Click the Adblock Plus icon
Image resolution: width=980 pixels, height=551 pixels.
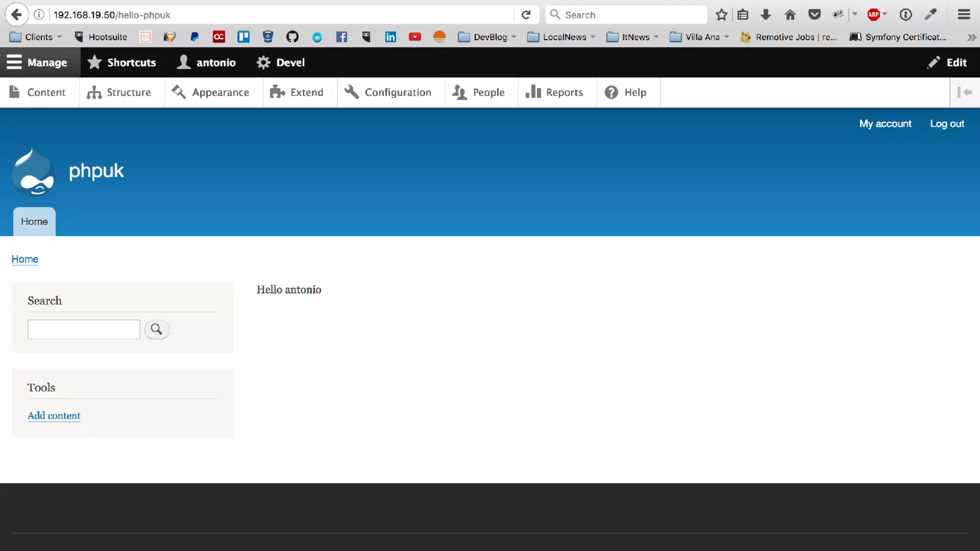[873, 15]
